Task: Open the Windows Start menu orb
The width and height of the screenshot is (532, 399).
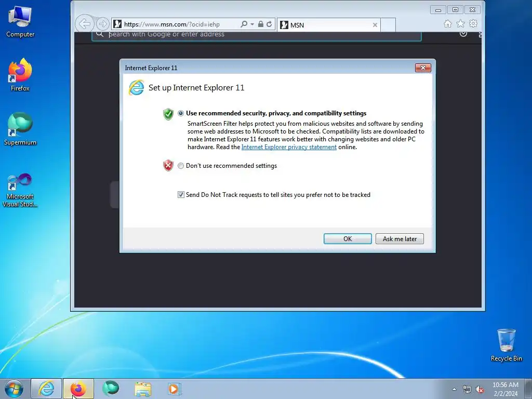Action: point(14,389)
